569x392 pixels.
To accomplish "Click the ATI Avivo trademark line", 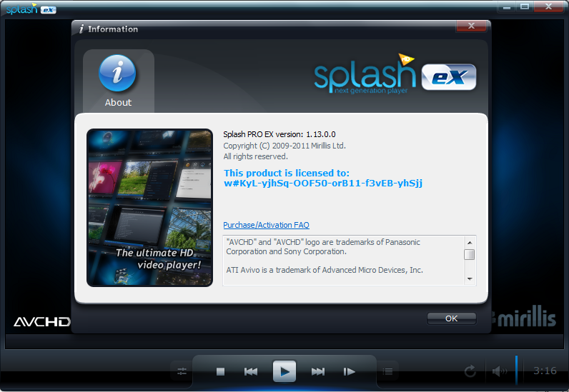I will click(x=325, y=270).
